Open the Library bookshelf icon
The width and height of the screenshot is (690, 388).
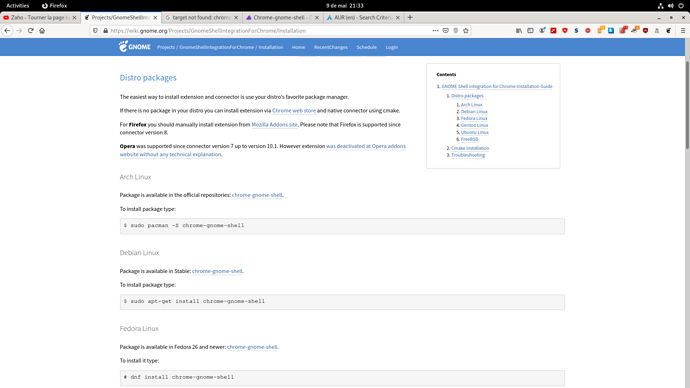(x=519, y=31)
